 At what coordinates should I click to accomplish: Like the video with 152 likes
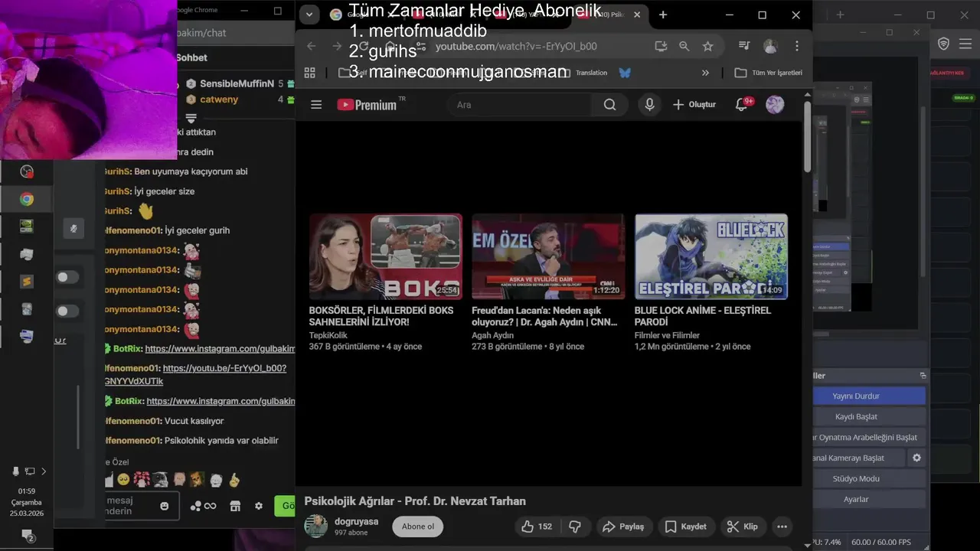[536, 527]
